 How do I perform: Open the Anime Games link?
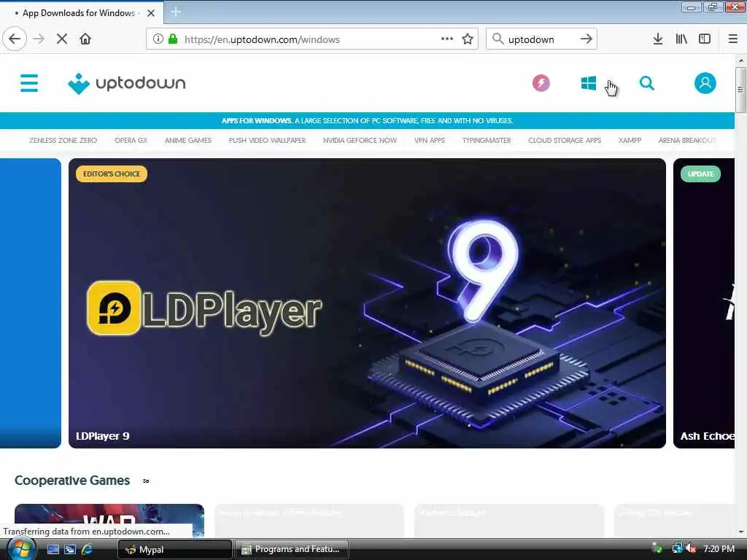tap(187, 141)
